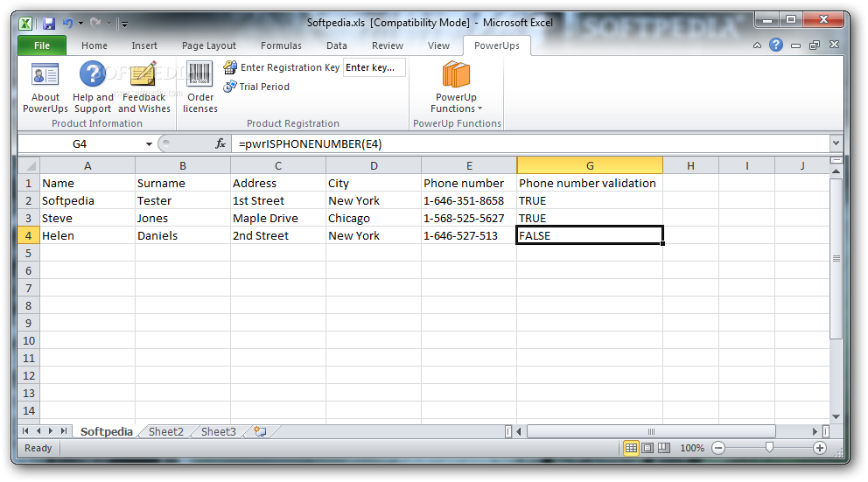Open the Name Box dropdown

pos(149,143)
